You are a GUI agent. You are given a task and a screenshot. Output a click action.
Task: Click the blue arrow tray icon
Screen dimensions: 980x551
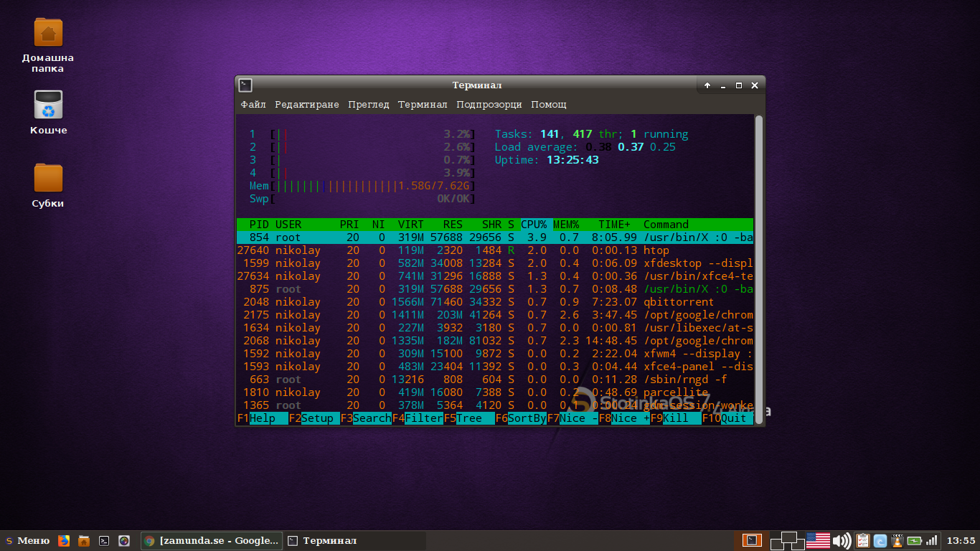(x=880, y=541)
